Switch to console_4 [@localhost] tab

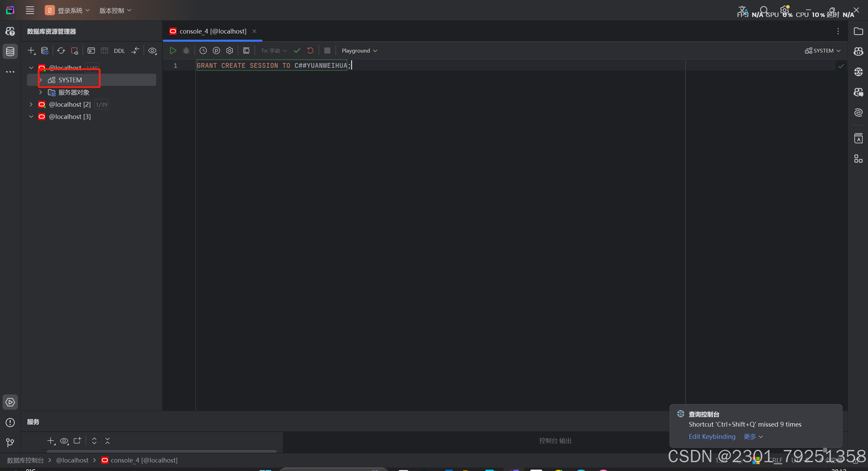(213, 31)
